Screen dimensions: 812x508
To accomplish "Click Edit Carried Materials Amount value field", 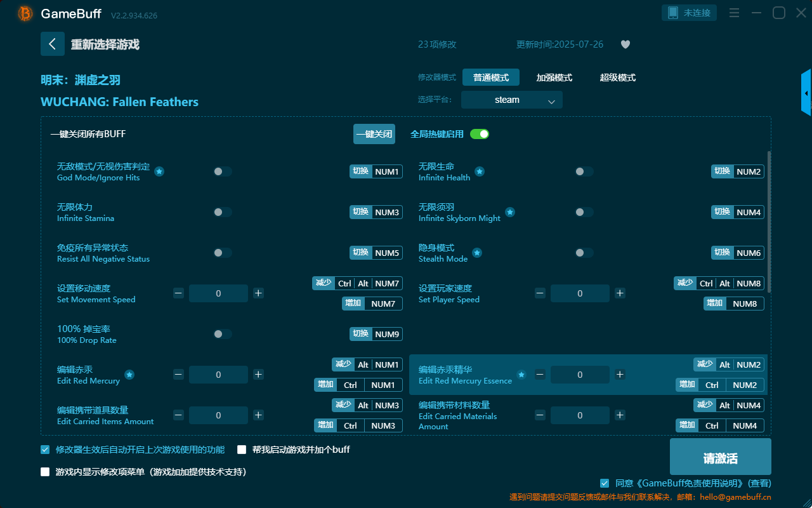I will pyautogui.click(x=580, y=415).
